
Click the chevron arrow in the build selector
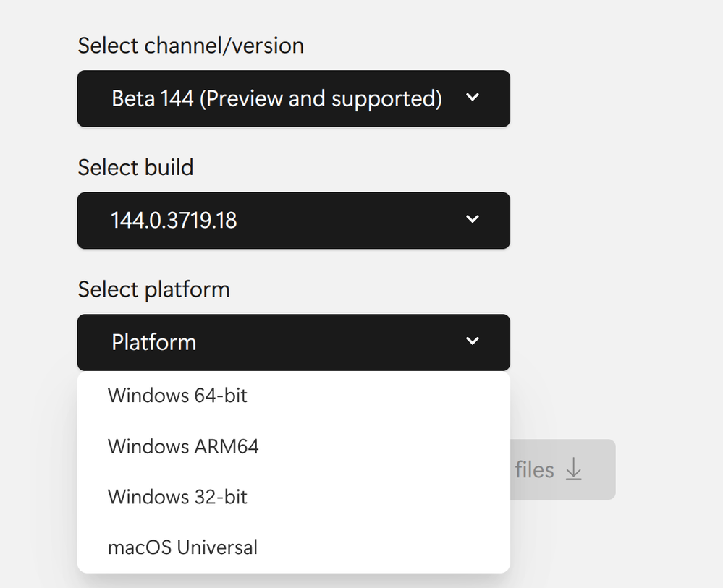473,218
